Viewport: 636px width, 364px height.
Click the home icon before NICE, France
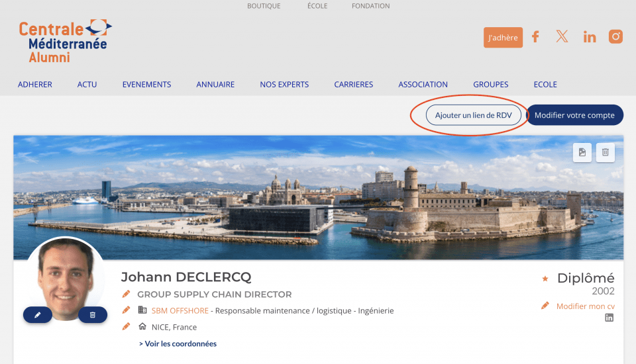(142, 326)
